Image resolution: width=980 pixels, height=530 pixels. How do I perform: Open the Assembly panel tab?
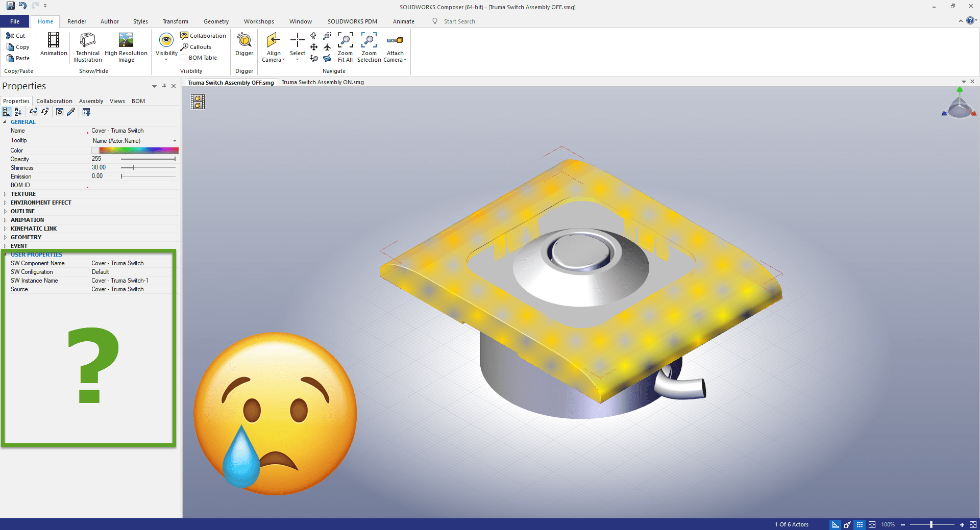click(x=91, y=101)
